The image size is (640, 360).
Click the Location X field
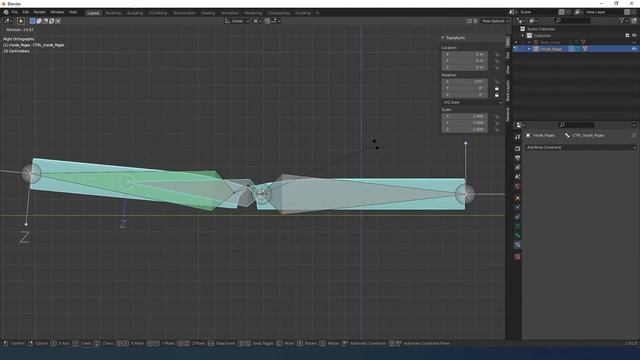click(x=464, y=54)
